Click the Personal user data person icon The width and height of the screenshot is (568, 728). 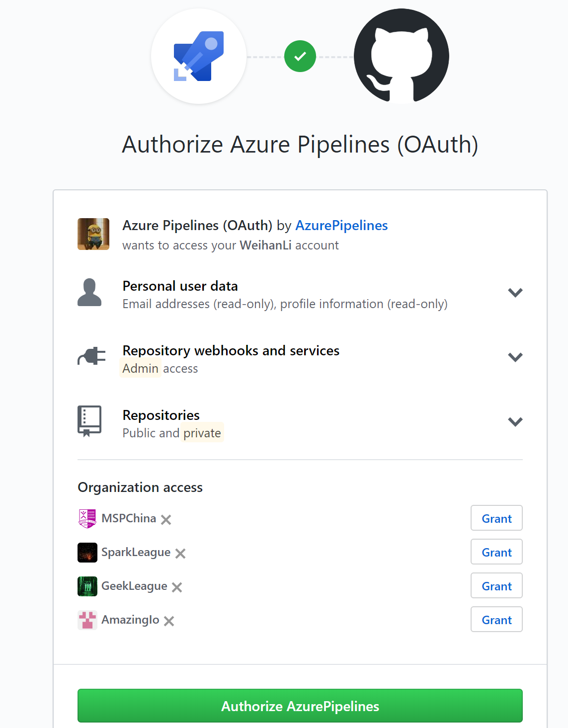89,292
